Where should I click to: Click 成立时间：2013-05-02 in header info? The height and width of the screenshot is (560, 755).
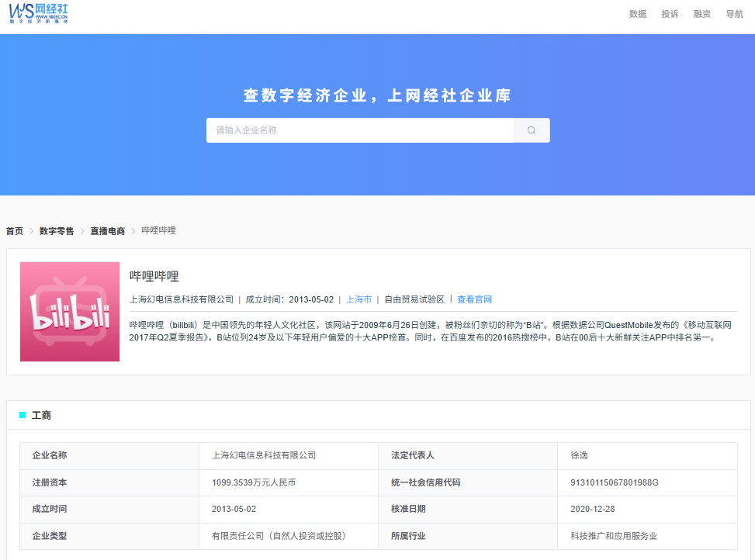tap(289, 299)
